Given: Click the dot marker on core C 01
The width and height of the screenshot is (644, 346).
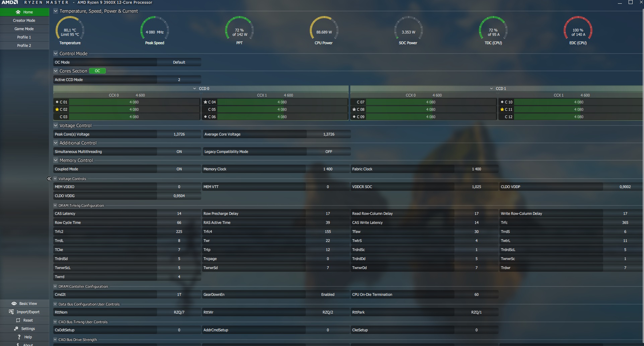Looking at the screenshot, I should click(x=57, y=102).
